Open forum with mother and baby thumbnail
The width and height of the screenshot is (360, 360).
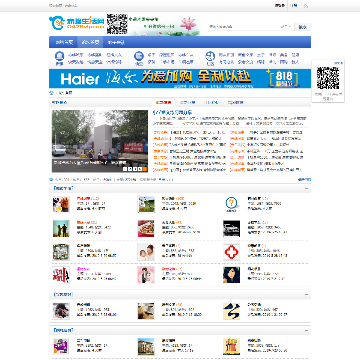(146, 252)
